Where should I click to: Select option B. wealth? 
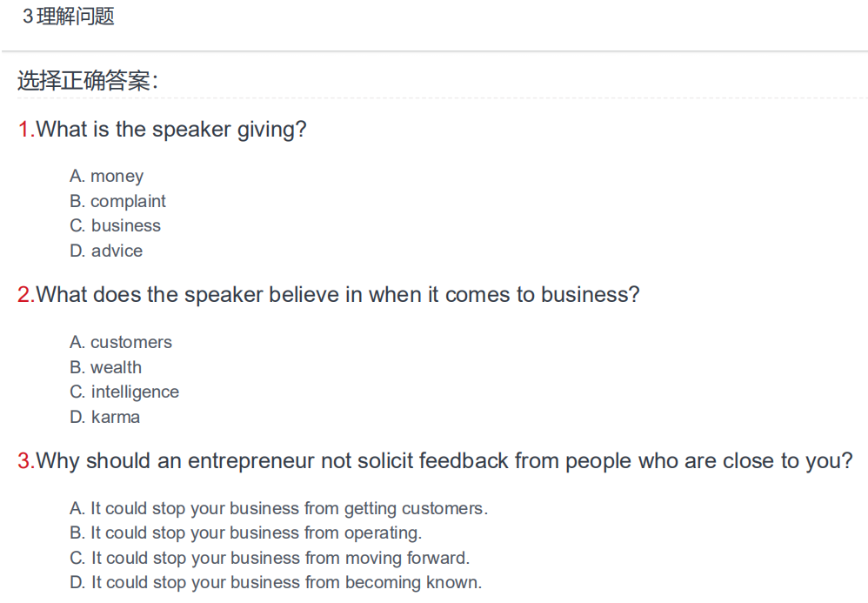[x=106, y=367]
